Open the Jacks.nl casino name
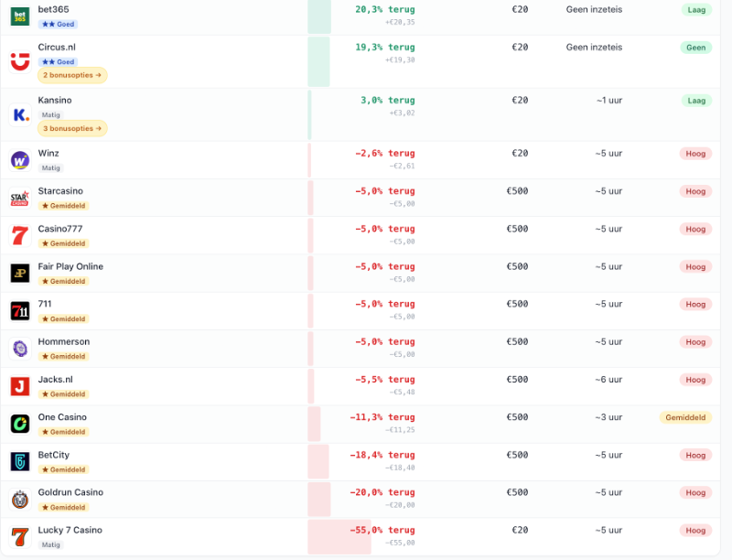732x560 pixels. tap(55, 379)
